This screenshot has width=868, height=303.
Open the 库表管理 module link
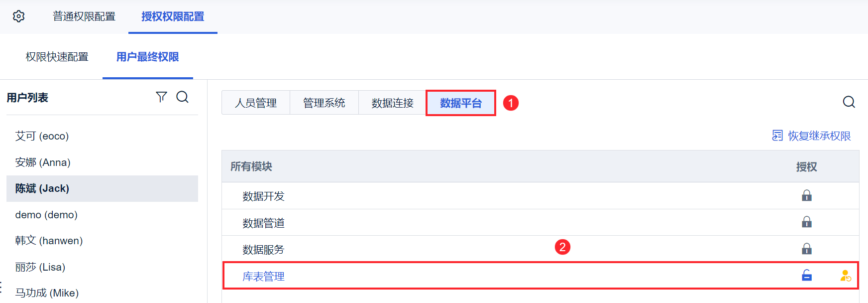[x=263, y=277]
